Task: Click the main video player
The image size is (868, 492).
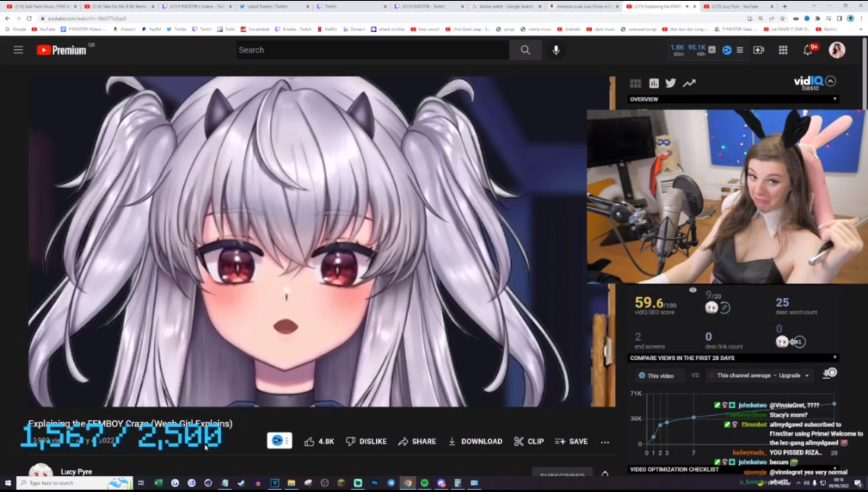Action: tap(322, 241)
